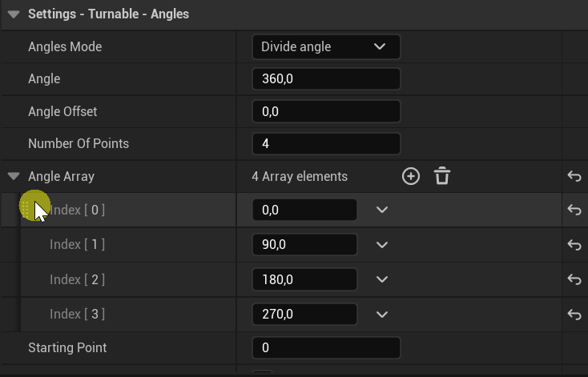Open Index 1 element options chevron
This screenshot has height=377, width=588.
point(382,245)
